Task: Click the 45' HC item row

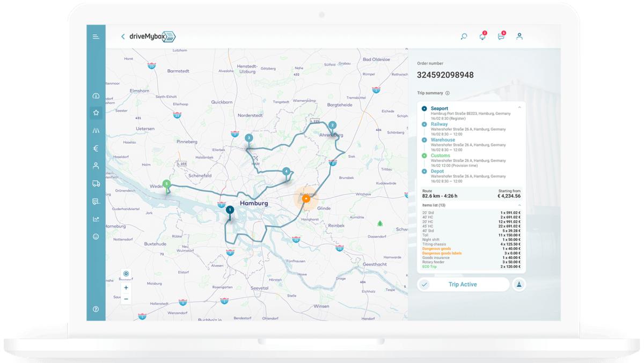Action: tap(471, 226)
